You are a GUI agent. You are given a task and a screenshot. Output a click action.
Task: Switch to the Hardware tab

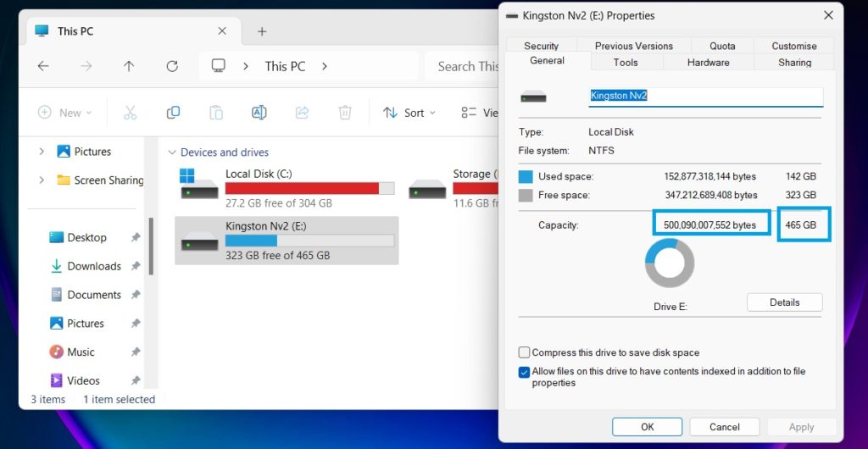click(x=708, y=63)
